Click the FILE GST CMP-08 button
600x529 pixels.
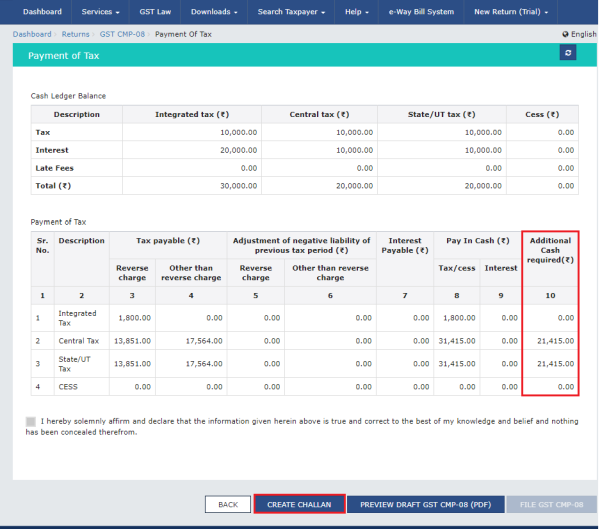coord(552,504)
